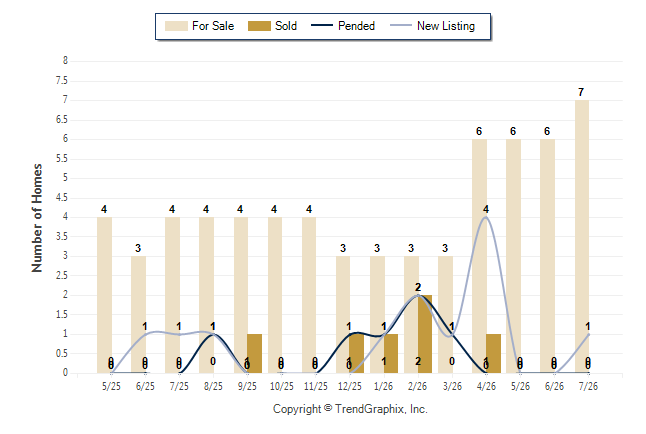Click the New Listing legend label
Image resolution: width=646 pixels, height=434 pixels.
pyautogui.click(x=446, y=26)
